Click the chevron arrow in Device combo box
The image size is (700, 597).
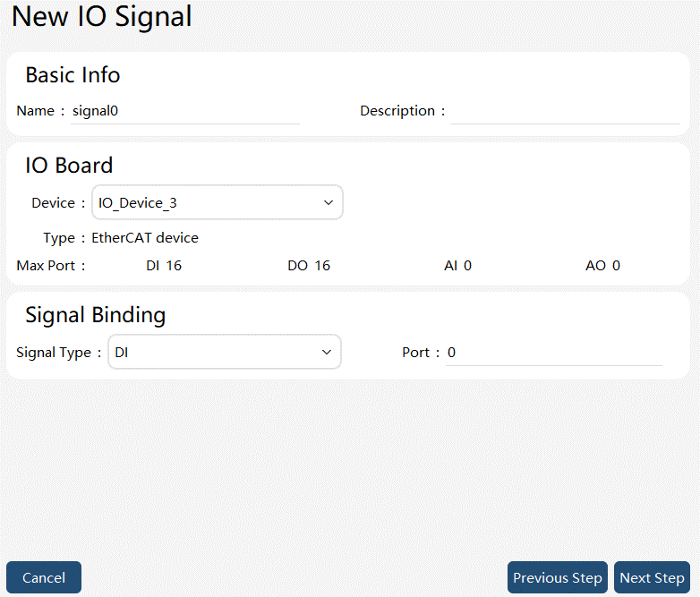329,202
